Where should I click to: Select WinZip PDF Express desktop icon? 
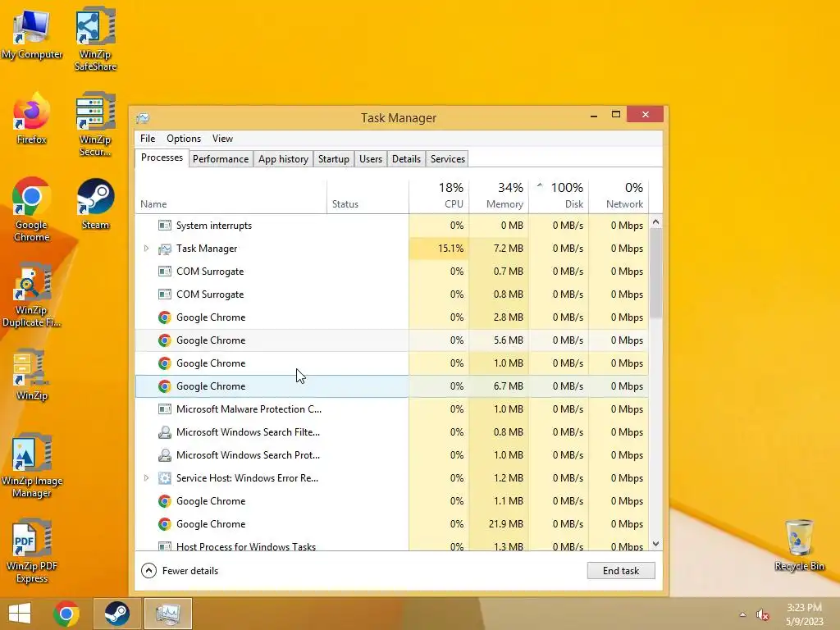pos(32,551)
